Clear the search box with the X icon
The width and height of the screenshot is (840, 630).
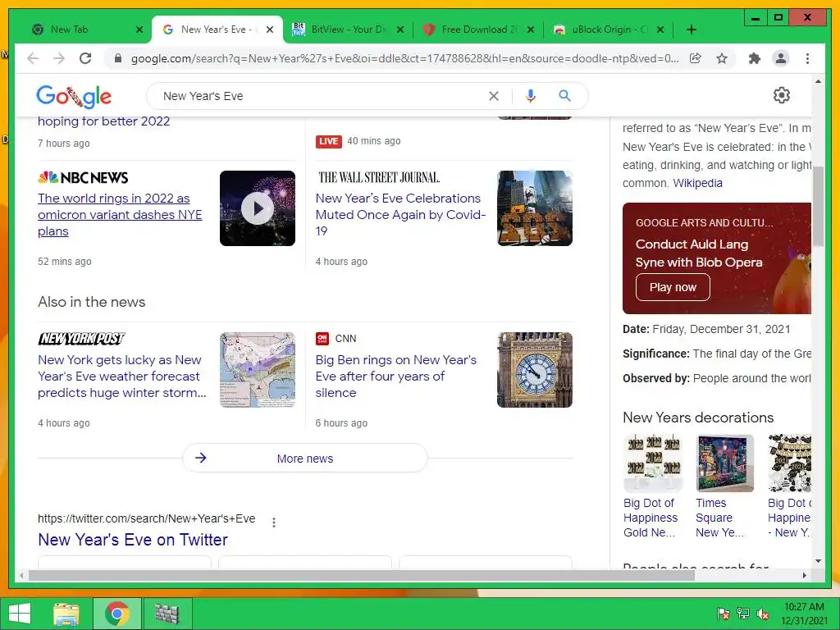point(493,96)
